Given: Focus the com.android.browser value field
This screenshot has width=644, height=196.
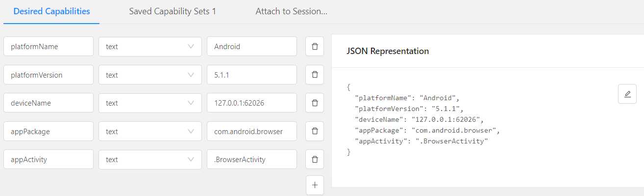Looking at the screenshot, I should point(252,131).
